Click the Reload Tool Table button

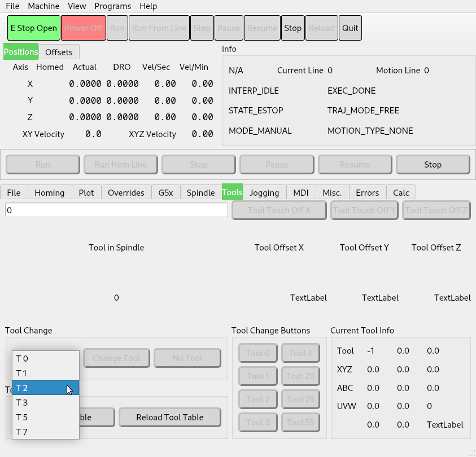pyautogui.click(x=169, y=418)
